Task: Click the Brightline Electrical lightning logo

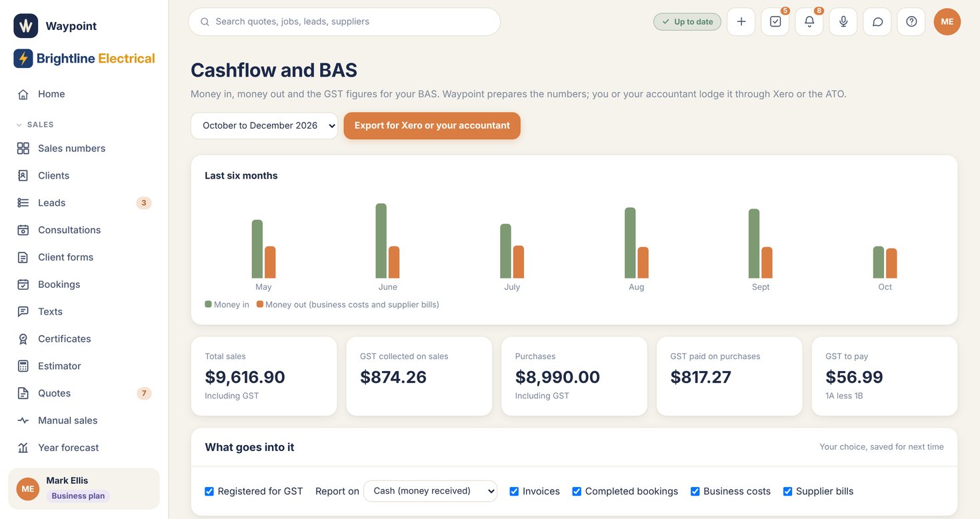Action: tap(23, 59)
